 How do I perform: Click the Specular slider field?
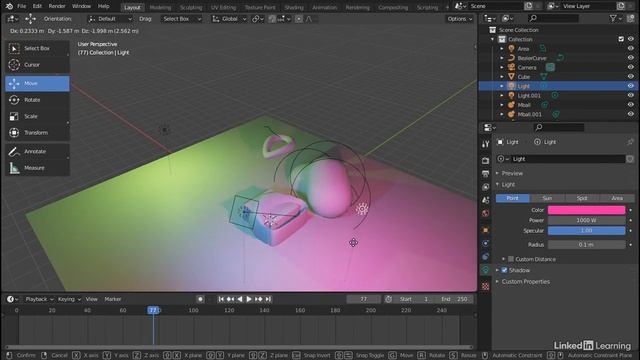tap(586, 231)
